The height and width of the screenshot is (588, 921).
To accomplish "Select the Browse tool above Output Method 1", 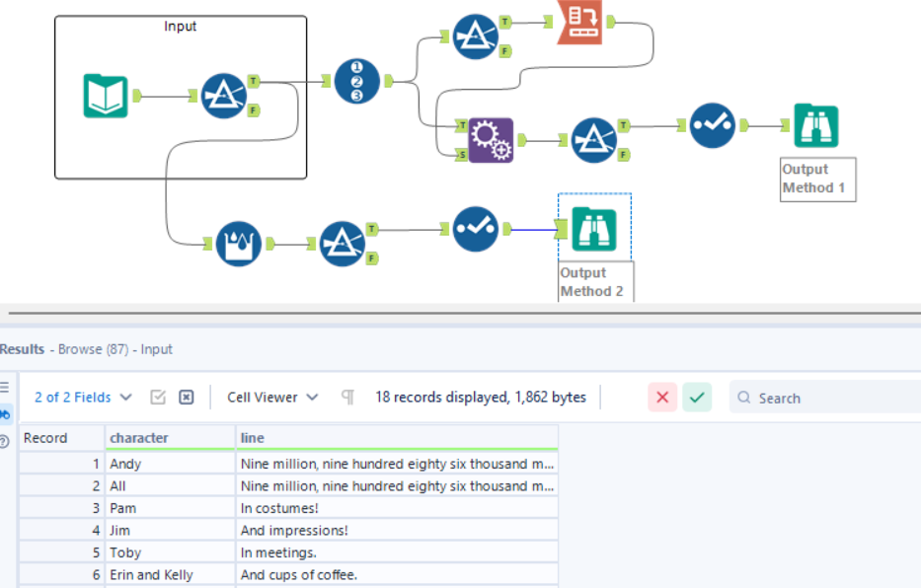I will [x=815, y=125].
